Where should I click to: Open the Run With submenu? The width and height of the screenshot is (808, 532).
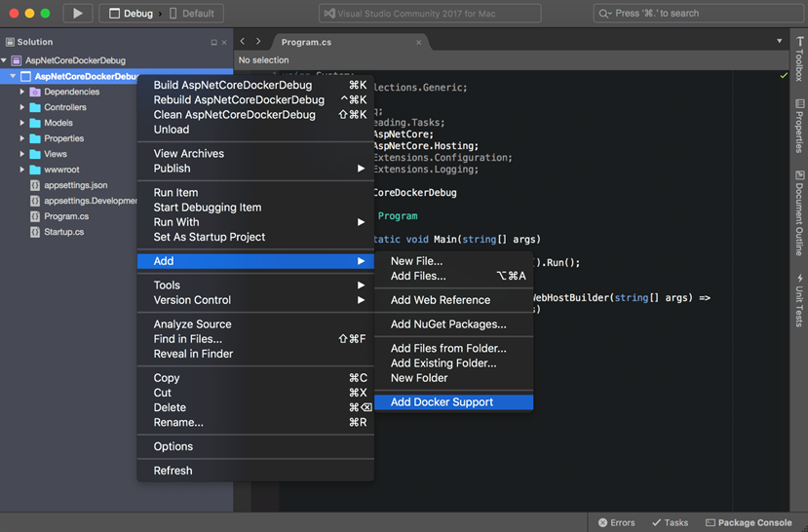point(255,222)
